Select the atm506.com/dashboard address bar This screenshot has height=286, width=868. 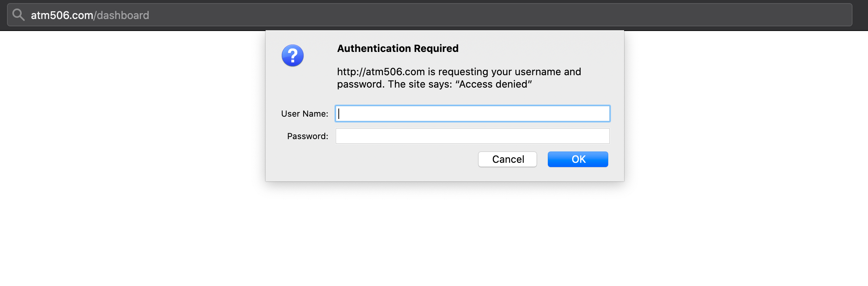click(x=430, y=15)
